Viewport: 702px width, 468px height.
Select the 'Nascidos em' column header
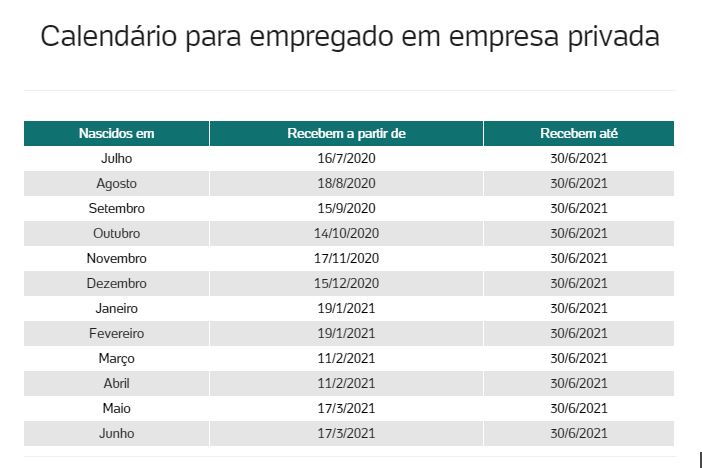[116, 134]
